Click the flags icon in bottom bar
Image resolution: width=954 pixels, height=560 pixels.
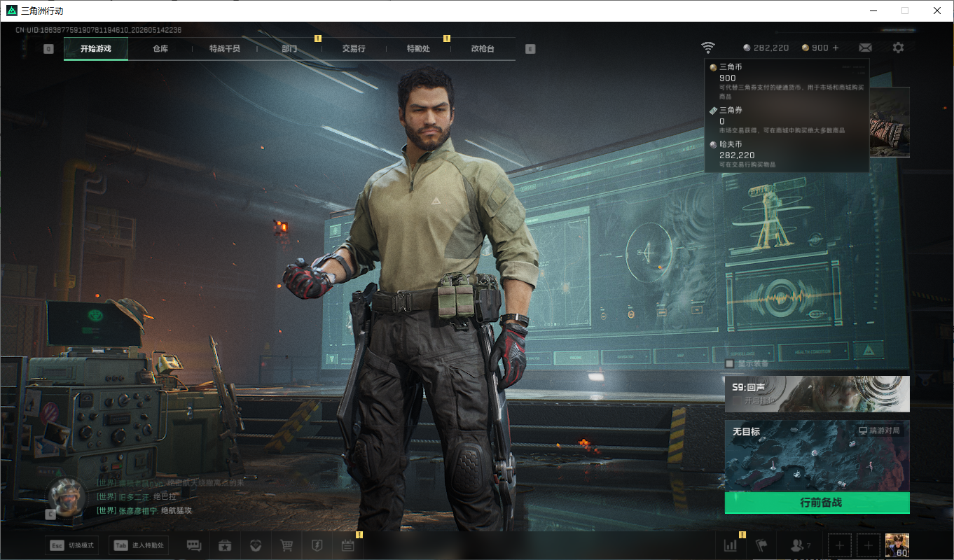click(761, 545)
